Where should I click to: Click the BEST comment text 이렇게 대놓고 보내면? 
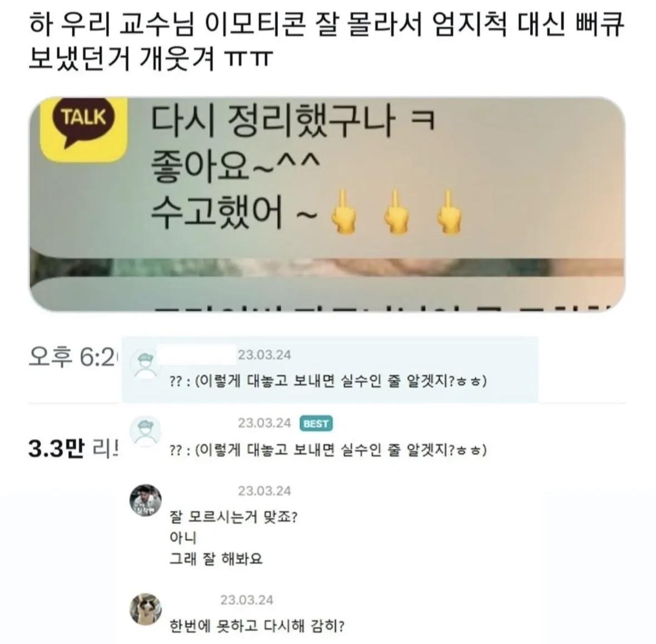328,450
